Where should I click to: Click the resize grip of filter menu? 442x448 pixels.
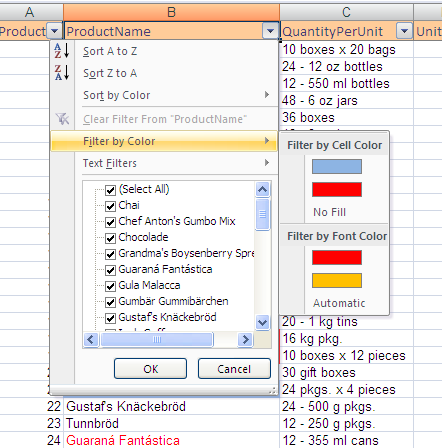(273, 391)
